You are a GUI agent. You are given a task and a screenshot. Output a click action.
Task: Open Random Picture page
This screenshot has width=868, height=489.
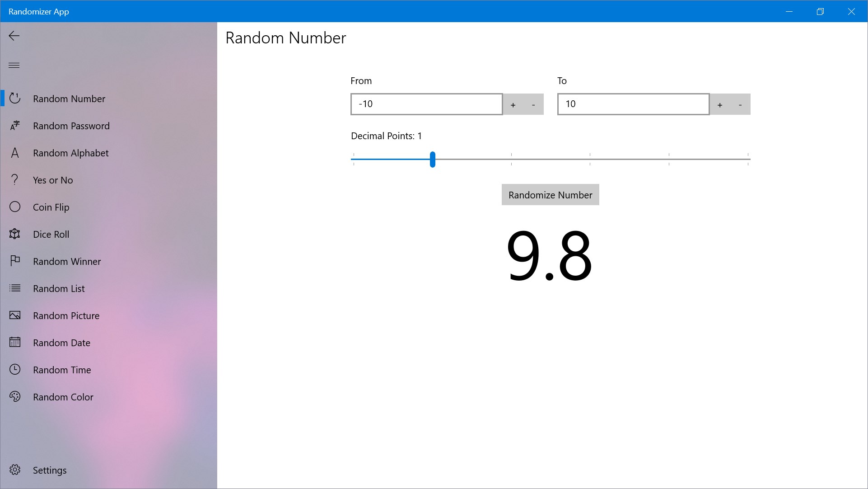pyautogui.click(x=109, y=315)
